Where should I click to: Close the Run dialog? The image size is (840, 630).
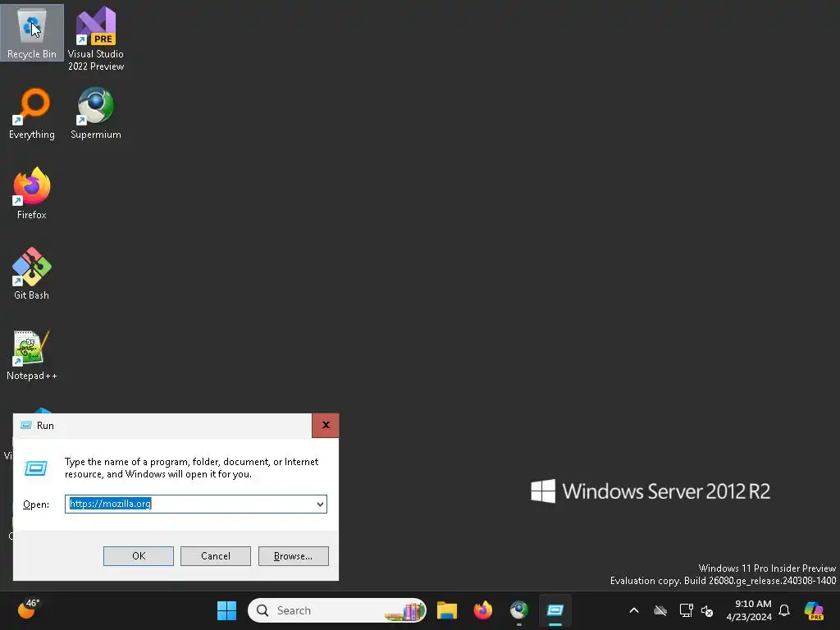pos(325,426)
